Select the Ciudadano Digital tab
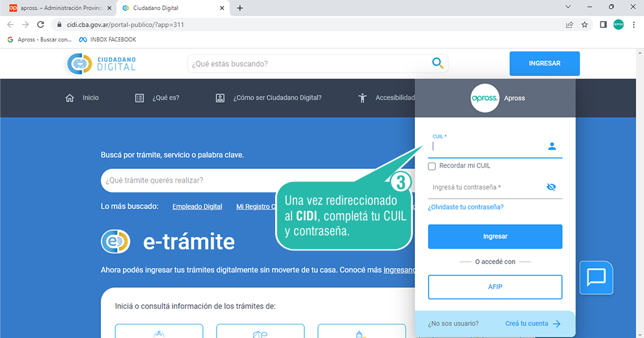This screenshot has height=338, width=644. (x=172, y=8)
